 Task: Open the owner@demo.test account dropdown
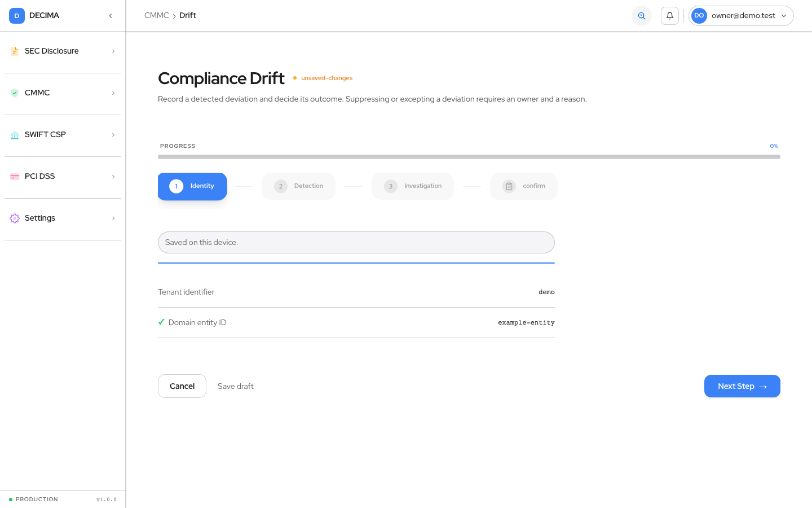741,16
